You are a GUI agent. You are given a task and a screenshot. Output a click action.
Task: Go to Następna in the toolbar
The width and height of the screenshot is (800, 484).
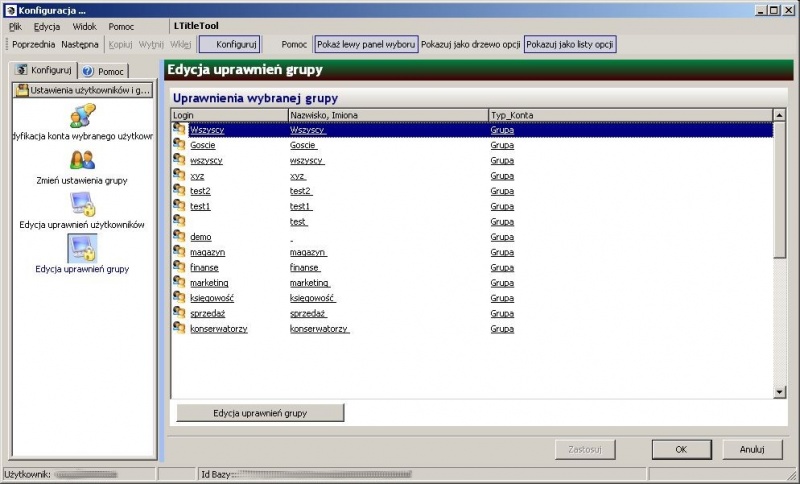coord(80,44)
